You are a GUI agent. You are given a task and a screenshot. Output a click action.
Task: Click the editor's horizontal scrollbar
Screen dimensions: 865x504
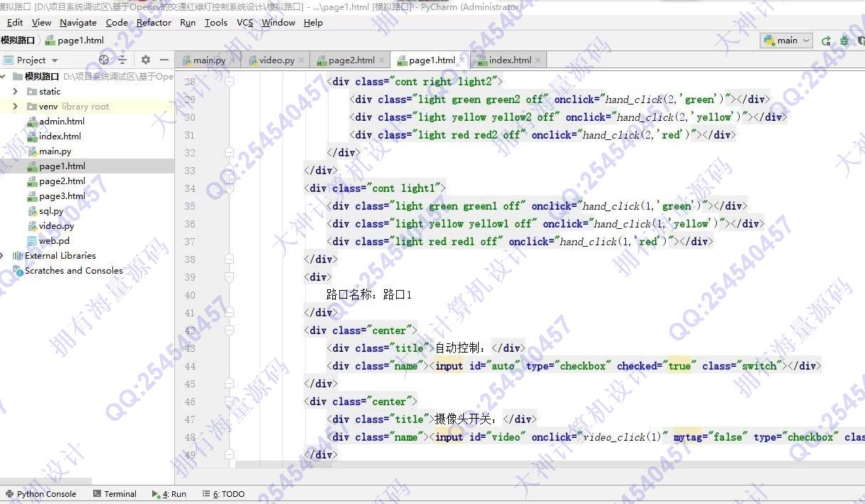click(550, 465)
